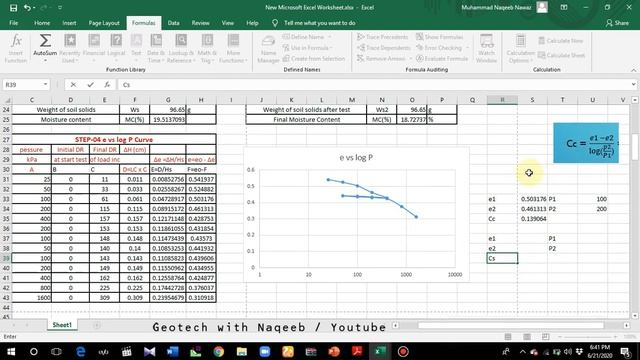
Task: Click fx icon beside formula bar
Action: 107,84
